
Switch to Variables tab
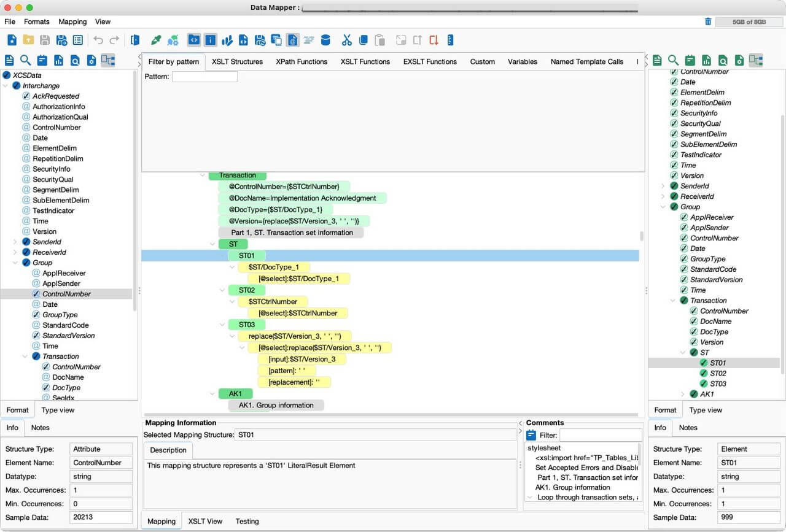click(523, 61)
